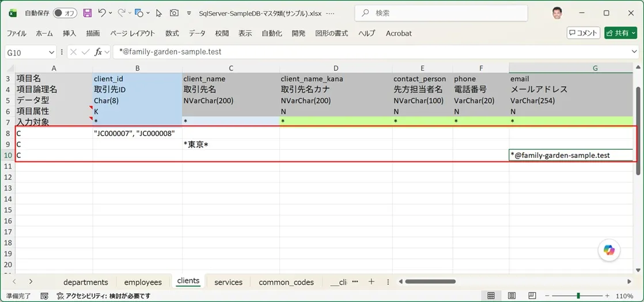Click cell with "JC000007", "JC000008"

[x=138, y=133]
